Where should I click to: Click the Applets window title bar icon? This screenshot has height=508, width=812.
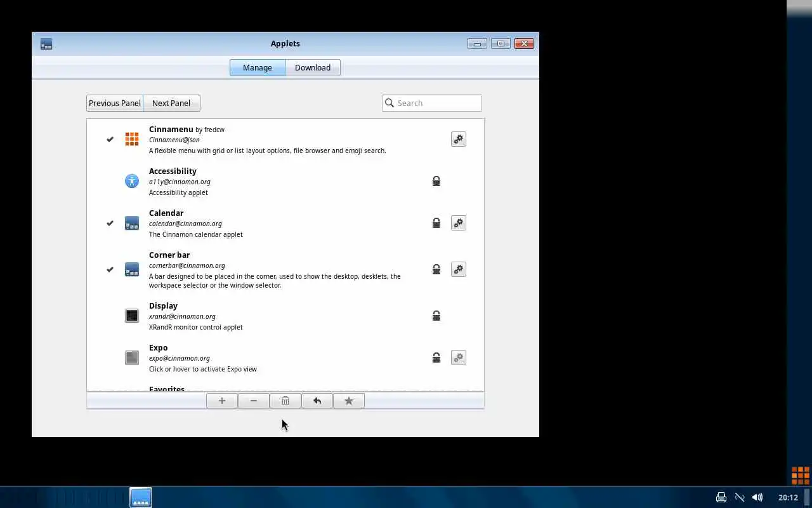(46, 44)
